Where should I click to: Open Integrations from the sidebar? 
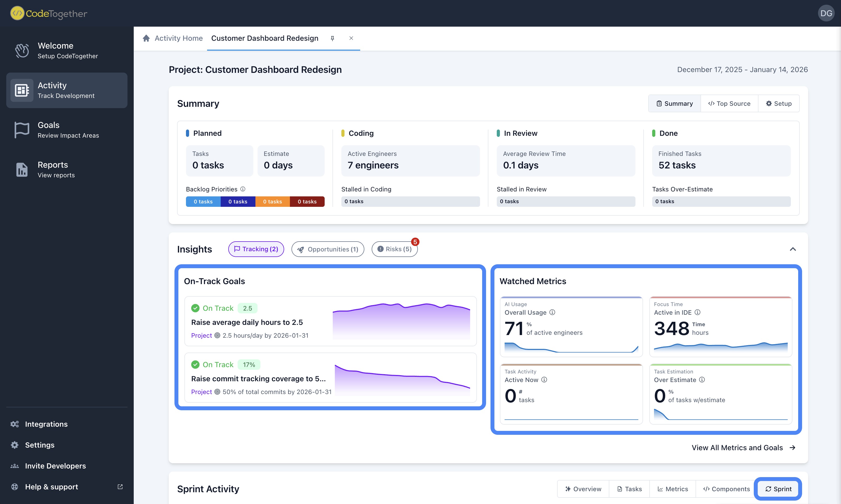[x=46, y=424]
